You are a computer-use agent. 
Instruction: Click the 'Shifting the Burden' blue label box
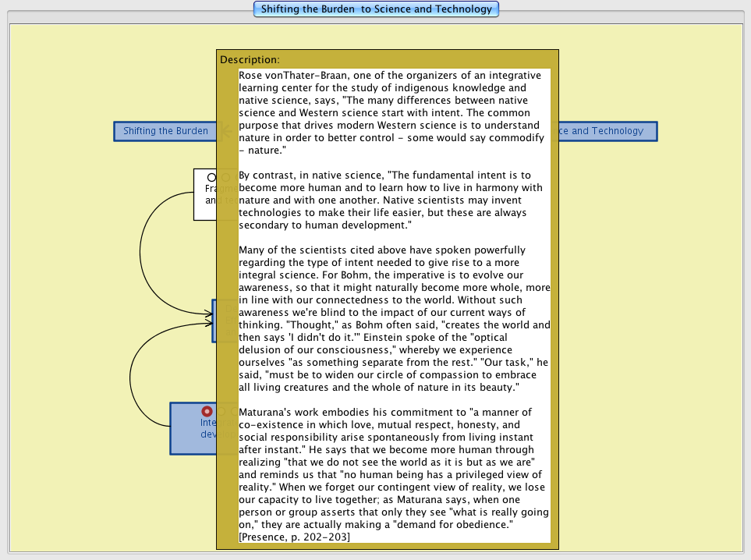click(165, 131)
